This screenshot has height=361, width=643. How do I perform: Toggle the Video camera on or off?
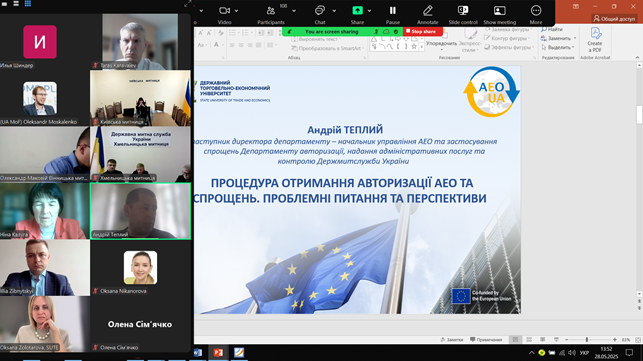point(224,14)
